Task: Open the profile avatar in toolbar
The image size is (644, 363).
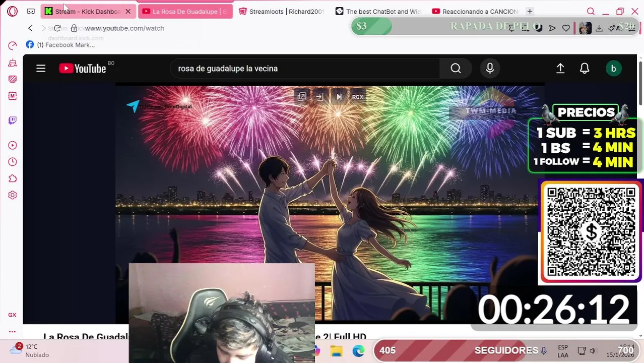Action: tap(585, 28)
